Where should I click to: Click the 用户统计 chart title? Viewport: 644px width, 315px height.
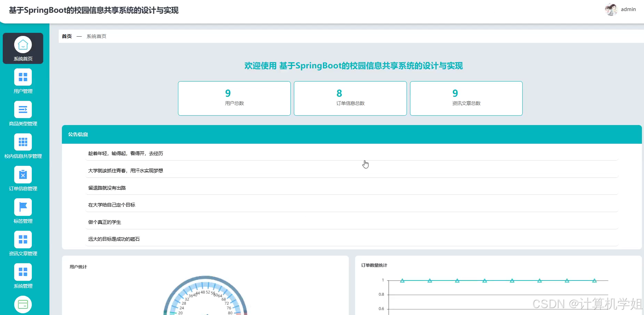78,267
